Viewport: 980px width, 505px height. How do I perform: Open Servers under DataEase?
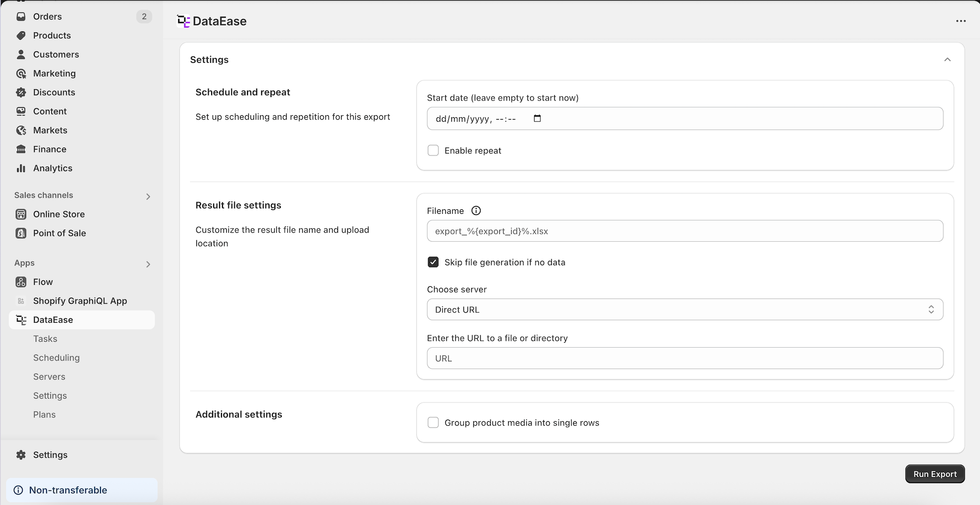49,377
